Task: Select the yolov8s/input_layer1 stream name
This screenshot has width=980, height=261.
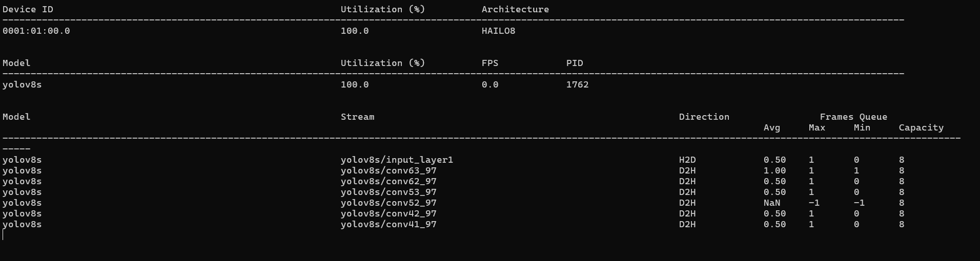Action: [x=397, y=160]
